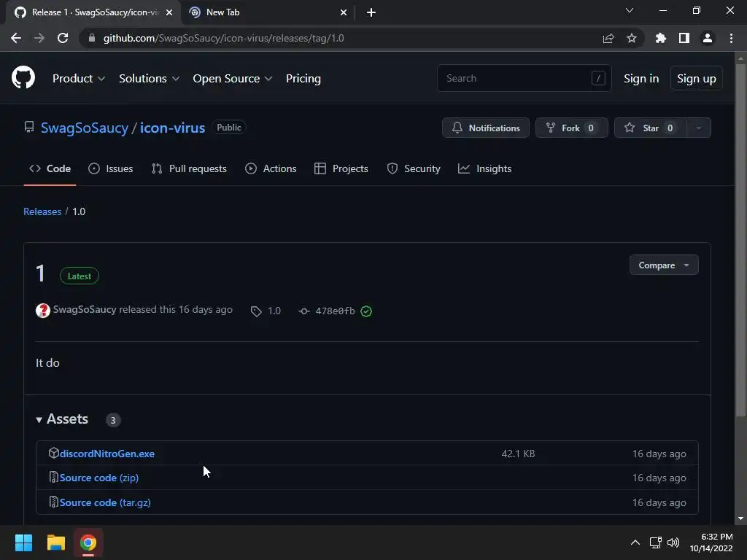Click the 1.0 tag link
747x560 pixels.
(x=266, y=311)
